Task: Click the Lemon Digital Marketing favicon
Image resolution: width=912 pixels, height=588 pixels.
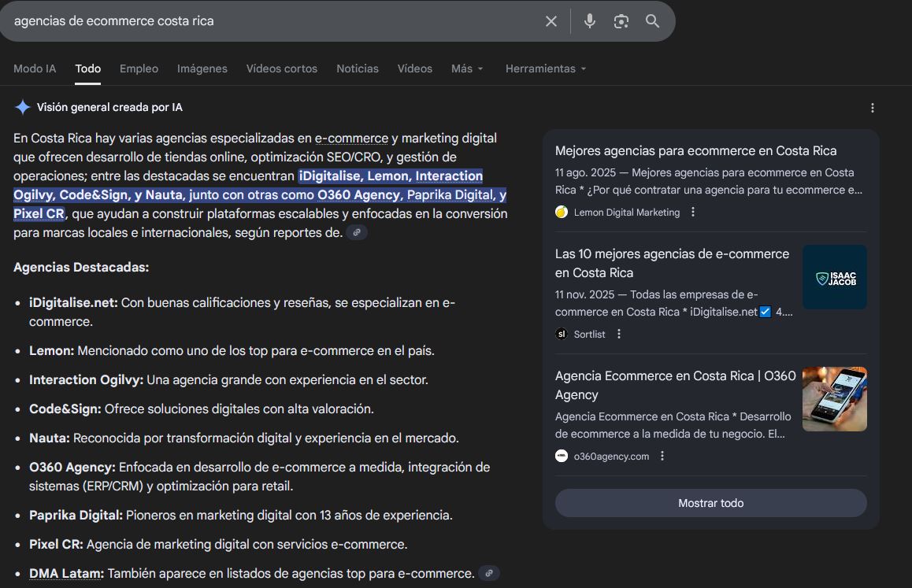Action: [x=561, y=211]
